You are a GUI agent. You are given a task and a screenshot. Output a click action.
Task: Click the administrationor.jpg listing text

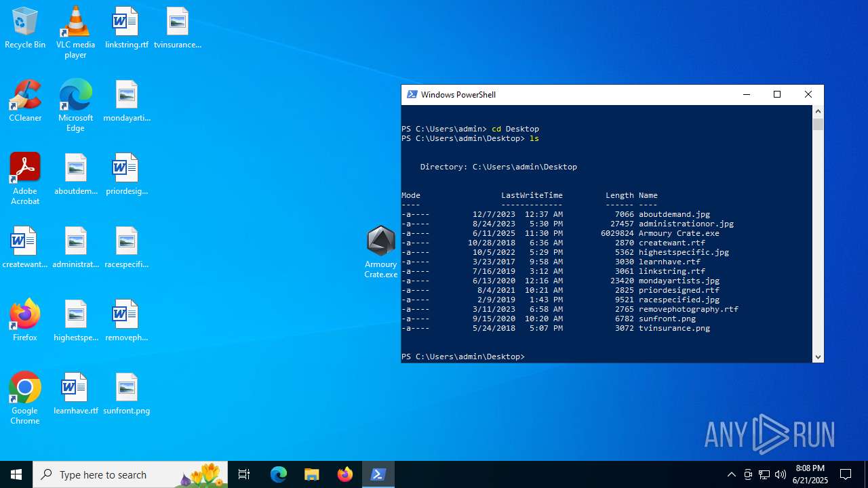686,224
